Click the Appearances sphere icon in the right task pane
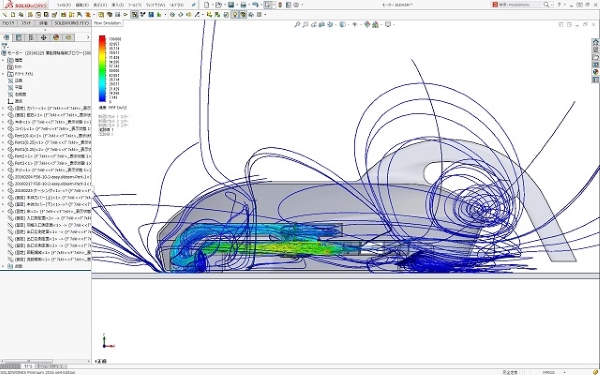The width and height of the screenshot is (600, 375). [x=595, y=72]
